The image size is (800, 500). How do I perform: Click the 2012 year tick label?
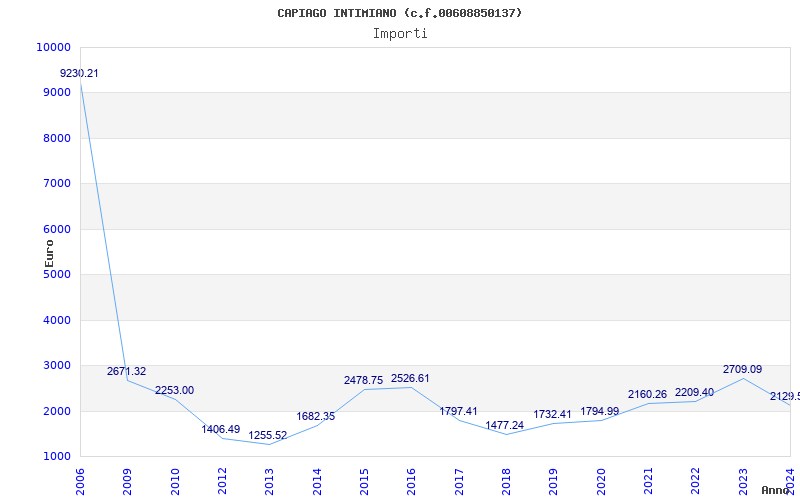[x=222, y=481]
